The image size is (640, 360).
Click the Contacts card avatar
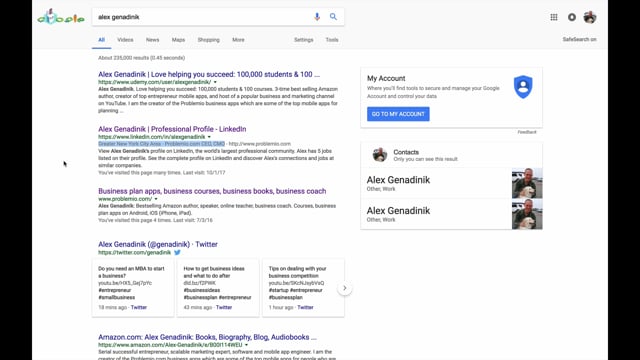pos(380,155)
